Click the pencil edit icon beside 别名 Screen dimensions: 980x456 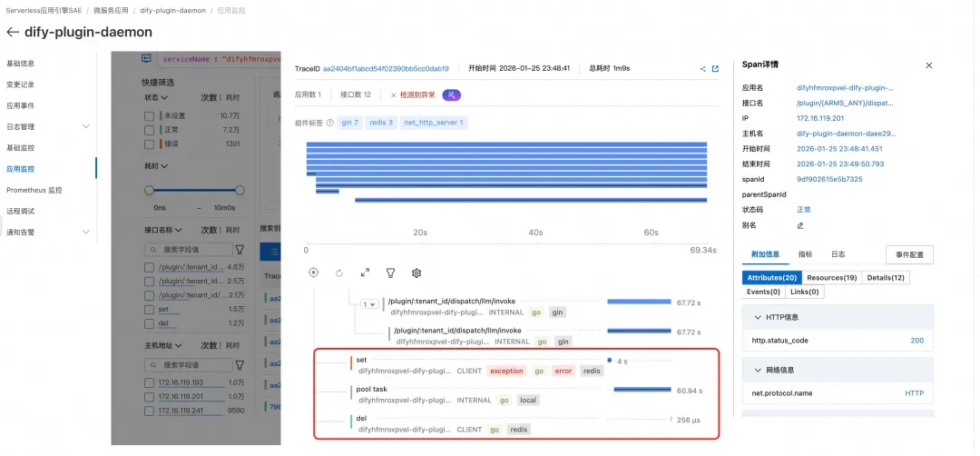tap(800, 225)
